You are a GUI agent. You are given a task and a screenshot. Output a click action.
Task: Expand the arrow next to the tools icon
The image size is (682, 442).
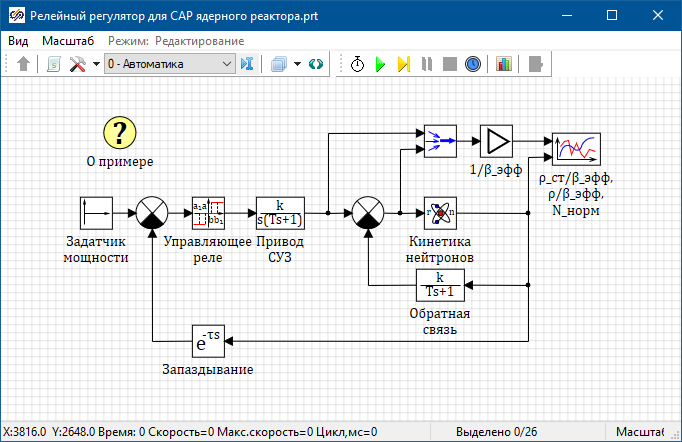coord(96,64)
